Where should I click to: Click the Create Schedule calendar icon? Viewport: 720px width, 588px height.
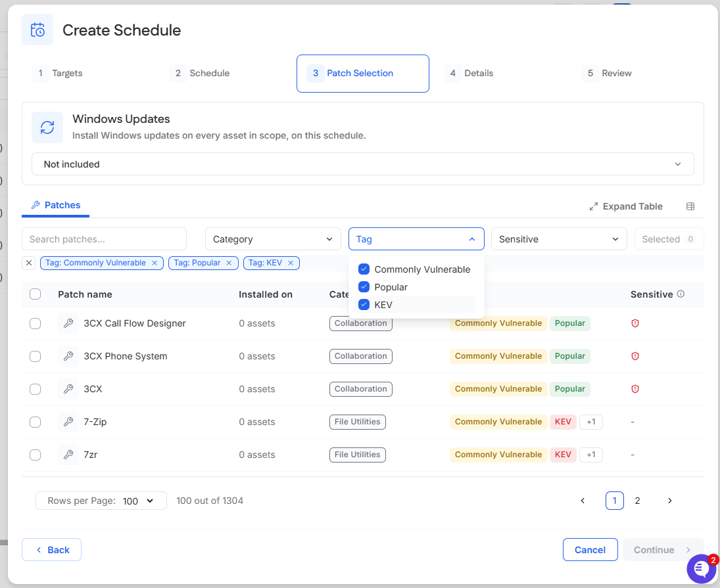[x=37, y=30]
